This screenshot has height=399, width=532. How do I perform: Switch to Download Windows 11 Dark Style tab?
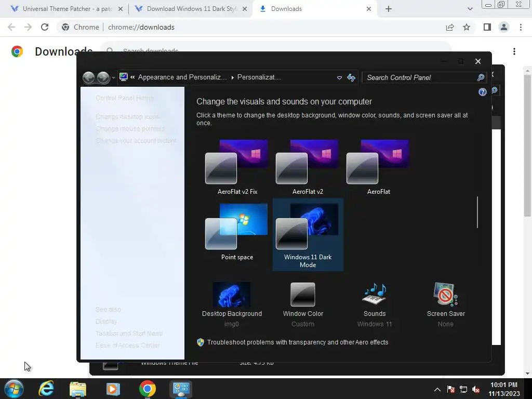191,9
